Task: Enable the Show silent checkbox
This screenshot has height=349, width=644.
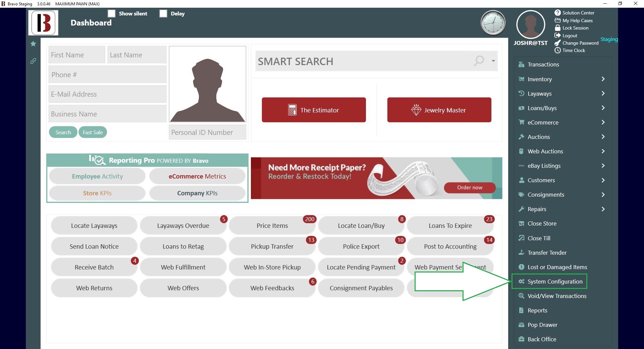Action: click(111, 13)
